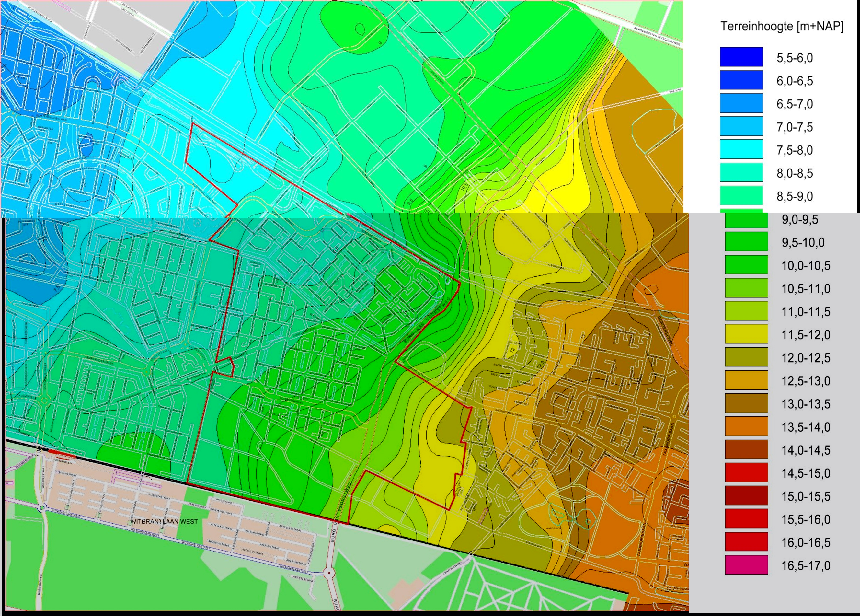
Task: Click the roundabout on Rieshofweg at left
Action: tap(42, 507)
